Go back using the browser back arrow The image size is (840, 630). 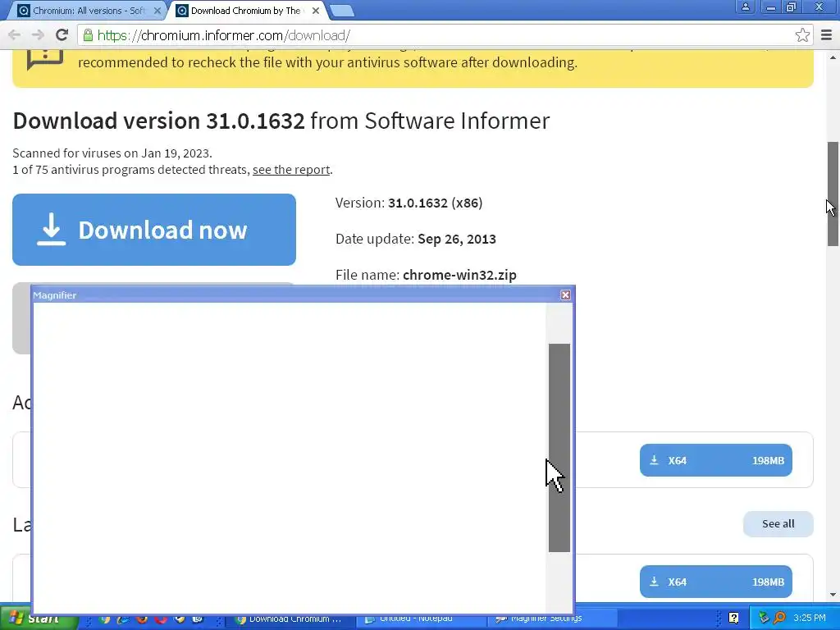point(15,35)
